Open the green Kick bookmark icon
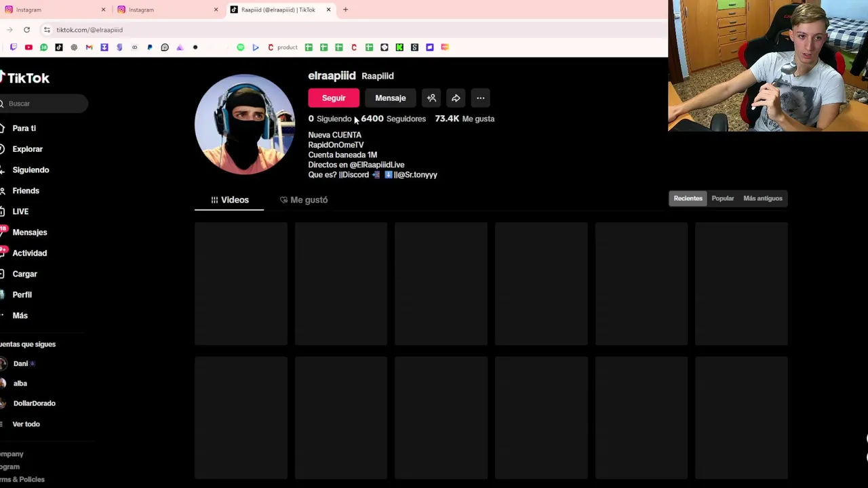Image resolution: width=868 pixels, height=488 pixels. [399, 47]
